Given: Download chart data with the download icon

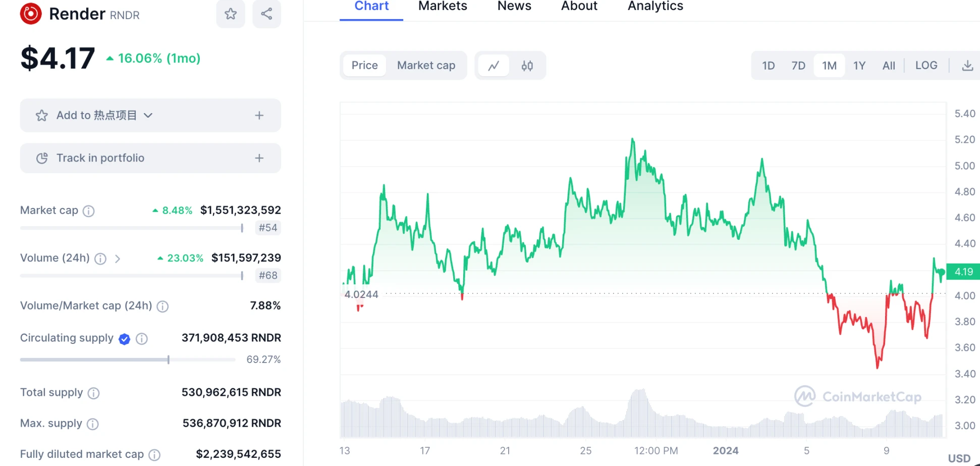Looking at the screenshot, I should point(967,66).
